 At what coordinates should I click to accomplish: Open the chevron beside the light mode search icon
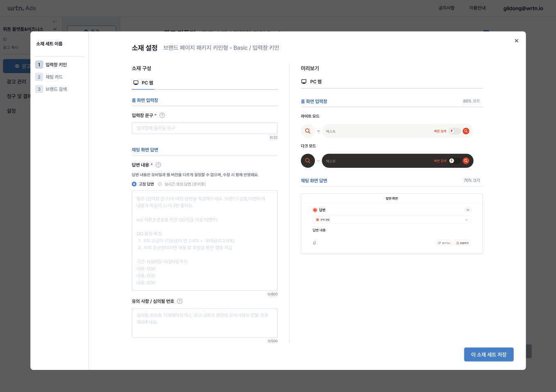coord(319,131)
